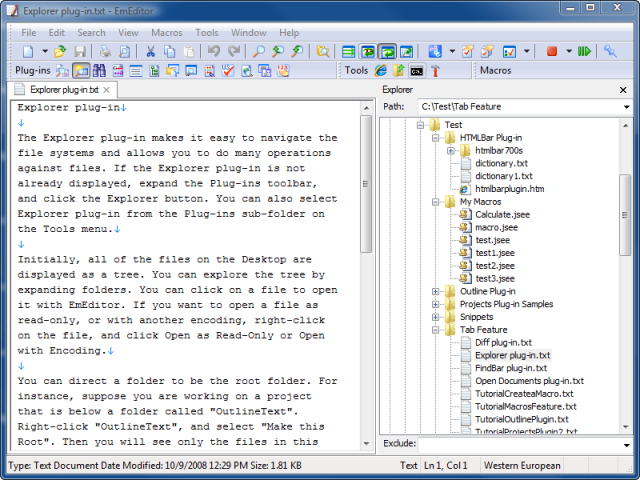Click the Find magnifier icon
This screenshot has width=640, height=480.
258,51
